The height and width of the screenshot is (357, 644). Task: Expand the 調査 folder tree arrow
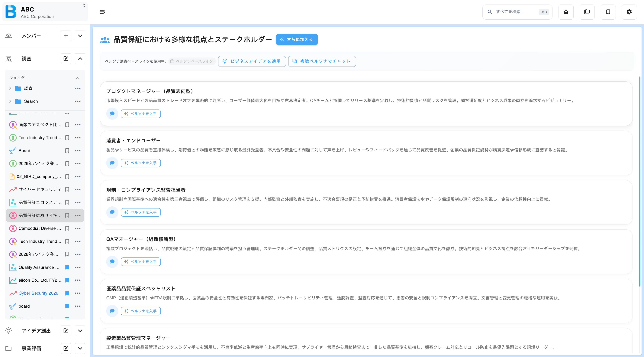click(x=10, y=88)
